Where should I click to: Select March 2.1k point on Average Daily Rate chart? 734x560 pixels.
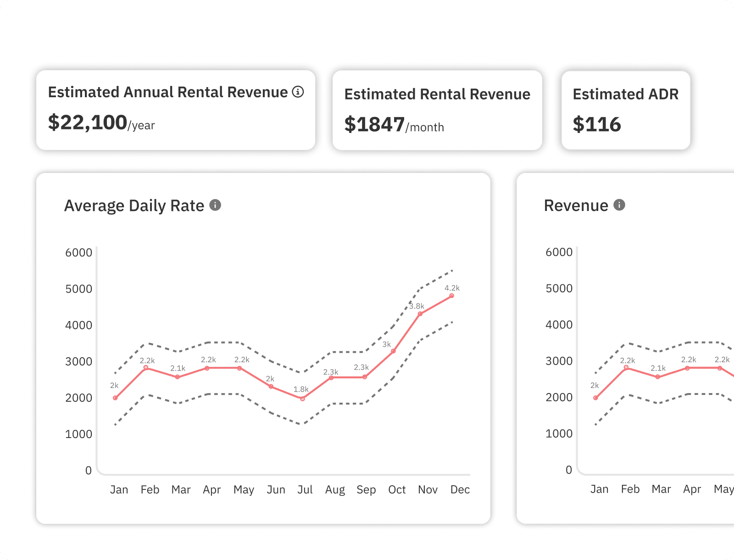[x=178, y=377]
